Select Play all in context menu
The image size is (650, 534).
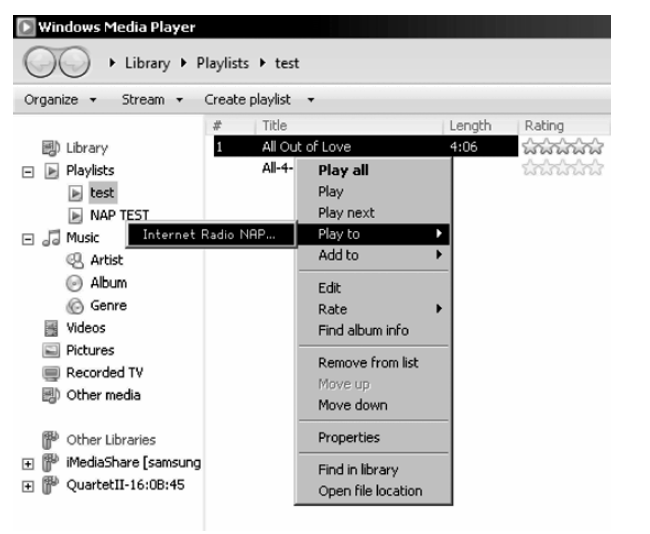coord(373,170)
